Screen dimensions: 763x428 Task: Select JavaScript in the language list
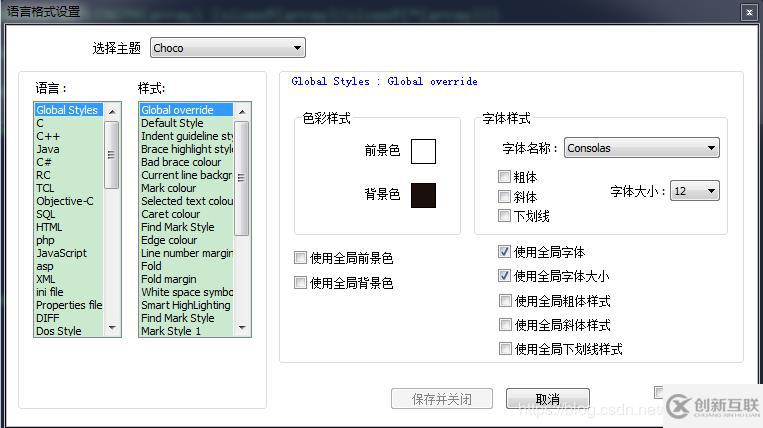point(69,253)
